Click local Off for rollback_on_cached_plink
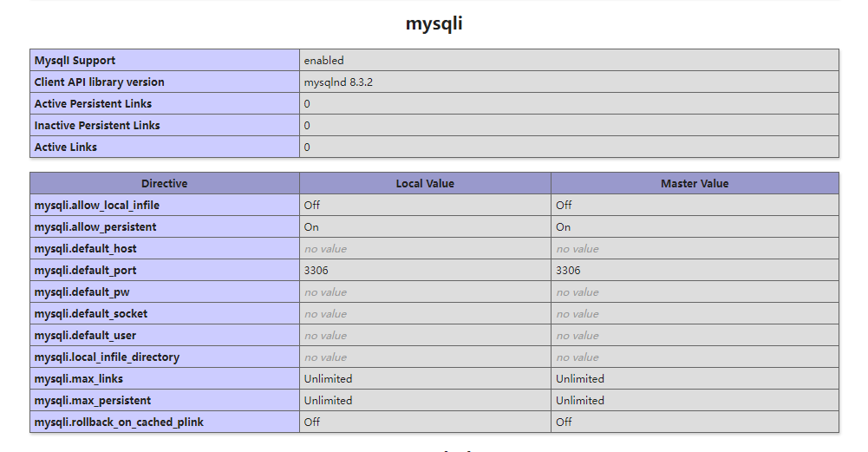This screenshot has height=452, width=868. coord(311,422)
